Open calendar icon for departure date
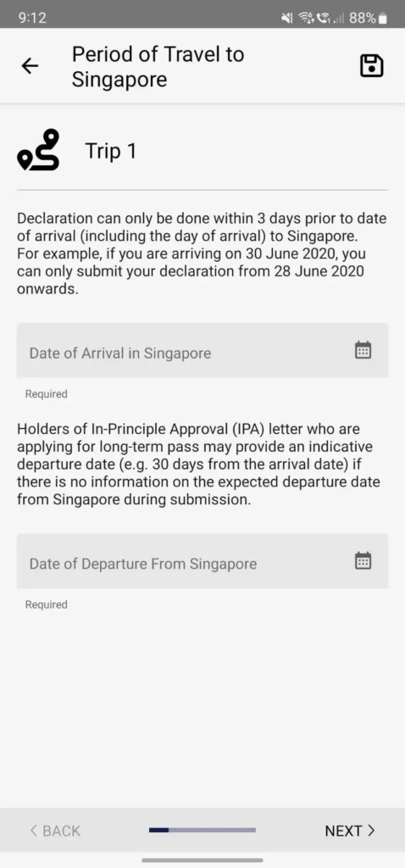Viewport: 405px width, 868px height. (363, 561)
